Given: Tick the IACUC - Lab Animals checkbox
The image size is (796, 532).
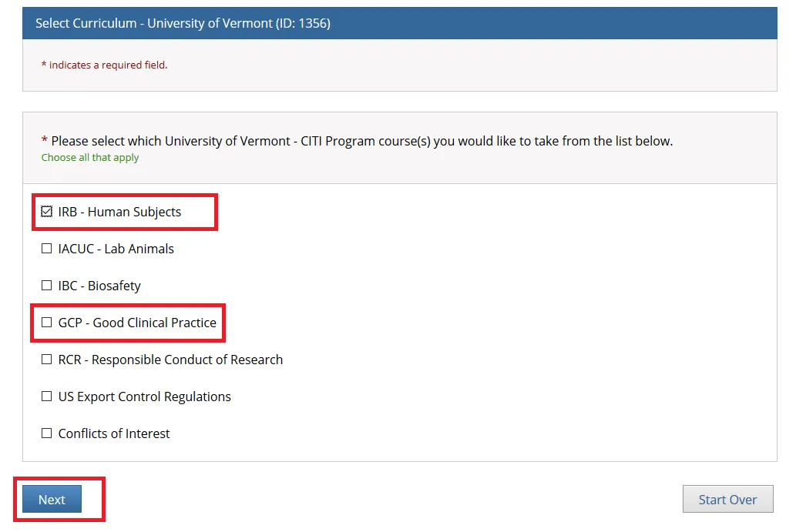Looking at the screenshot, I should pyautogui.click(x=47, y=249).
